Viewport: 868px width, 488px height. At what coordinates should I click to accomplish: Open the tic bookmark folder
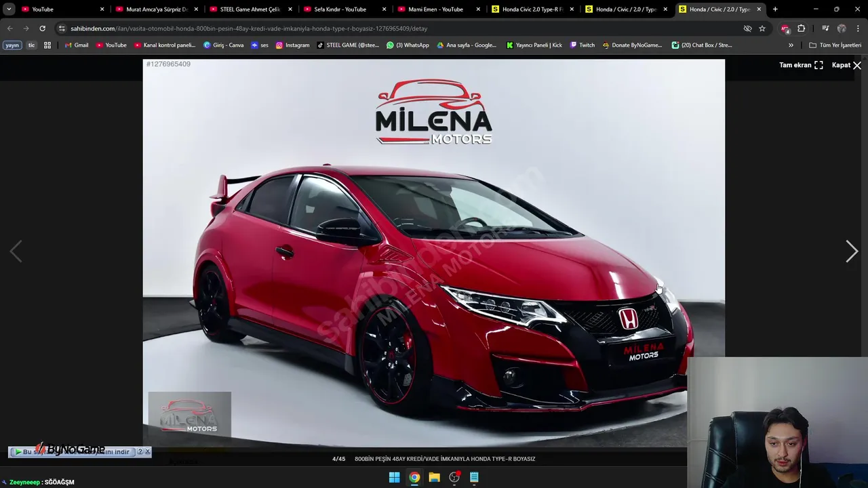click(x=31, y=45)
